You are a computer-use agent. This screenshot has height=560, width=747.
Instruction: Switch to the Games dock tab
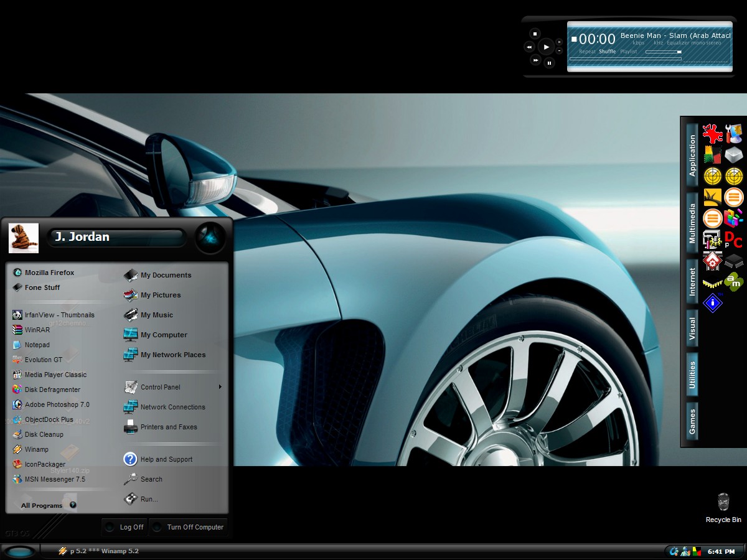coord(692,421)
